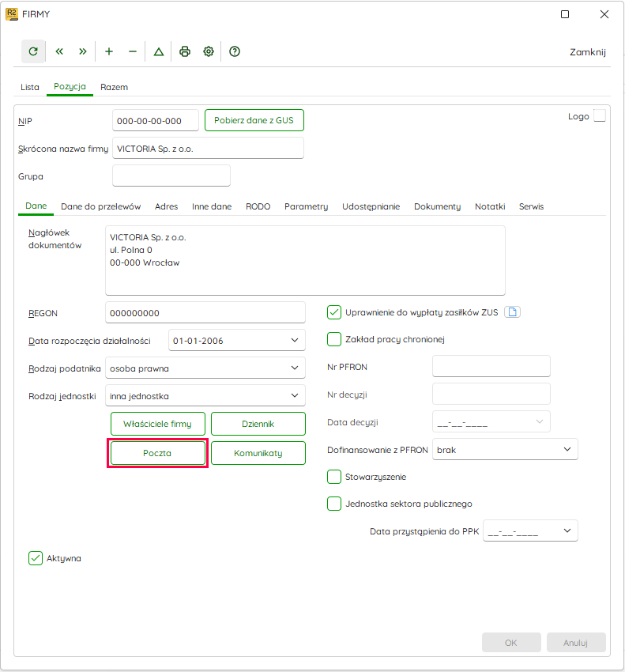
Task: Expand Rodzaj podatnika dropdown
Action: (x=205, y=368)
